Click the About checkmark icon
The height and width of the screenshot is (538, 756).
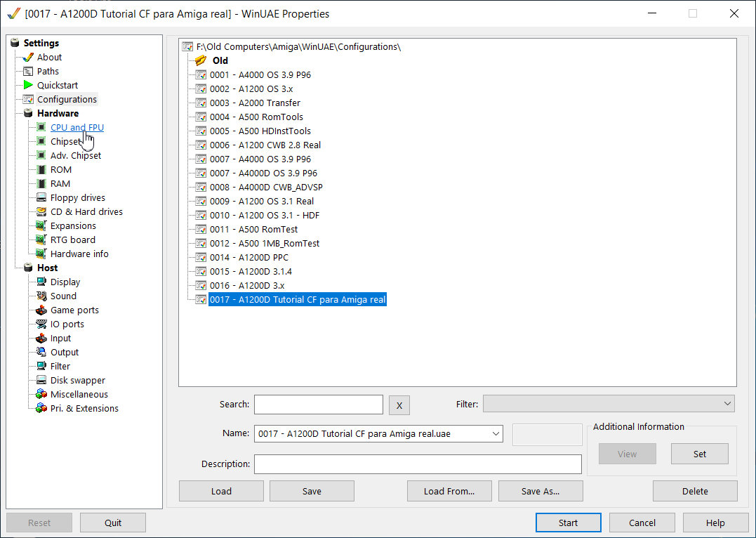coord(28,57)
